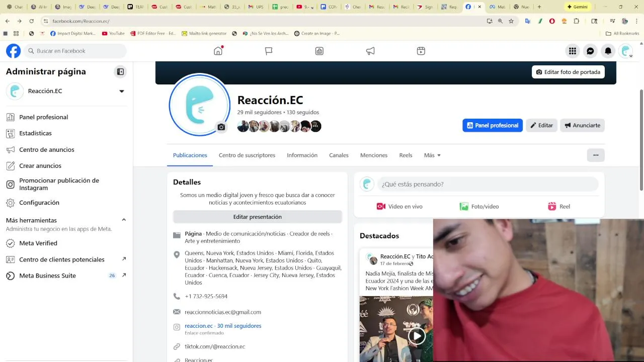Reload the page with browser refresh button

(32, 21)
